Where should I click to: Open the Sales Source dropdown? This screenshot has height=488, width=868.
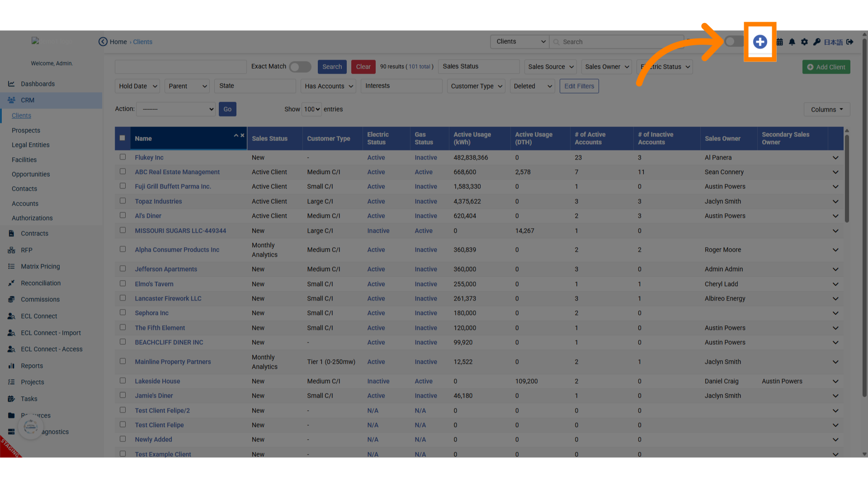click(550, 67)
